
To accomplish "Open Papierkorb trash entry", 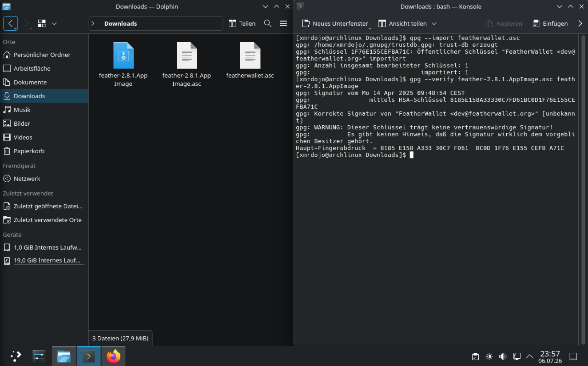I will 44,151.
